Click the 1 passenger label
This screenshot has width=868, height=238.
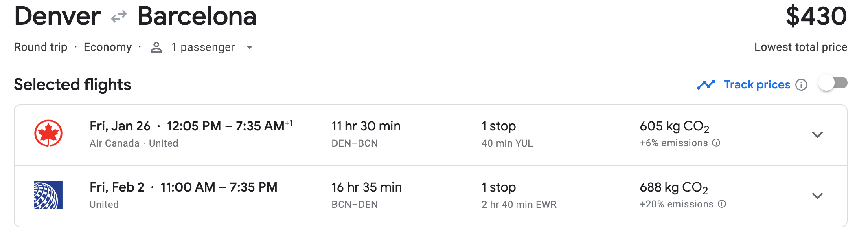[203, 47]
